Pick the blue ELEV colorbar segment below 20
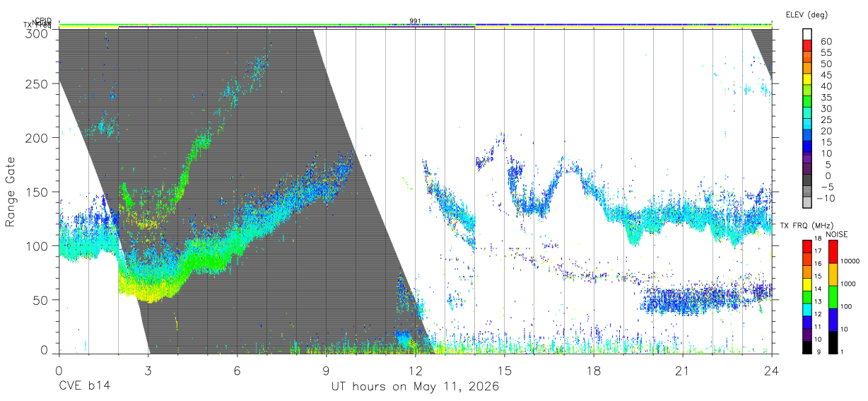Image resolution: width=868 pixels, height=401 pixels. click(807, 136)
